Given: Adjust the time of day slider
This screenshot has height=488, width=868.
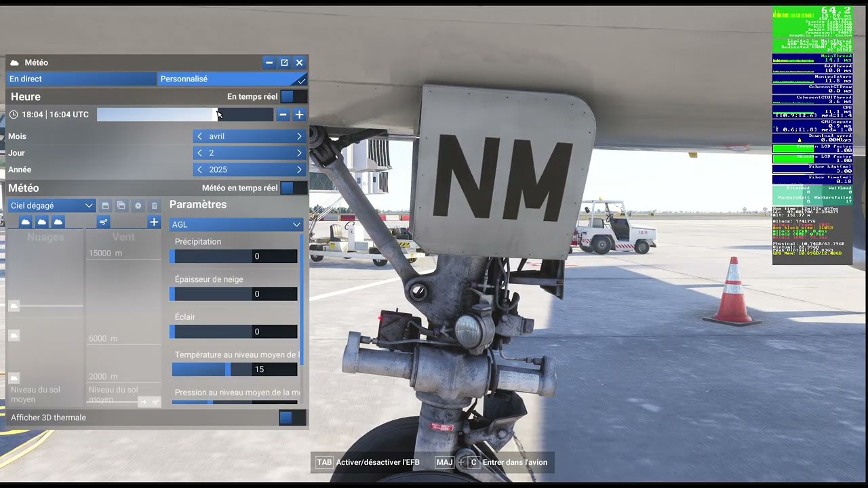Looking at the screenshot, I should pos(185,115).
